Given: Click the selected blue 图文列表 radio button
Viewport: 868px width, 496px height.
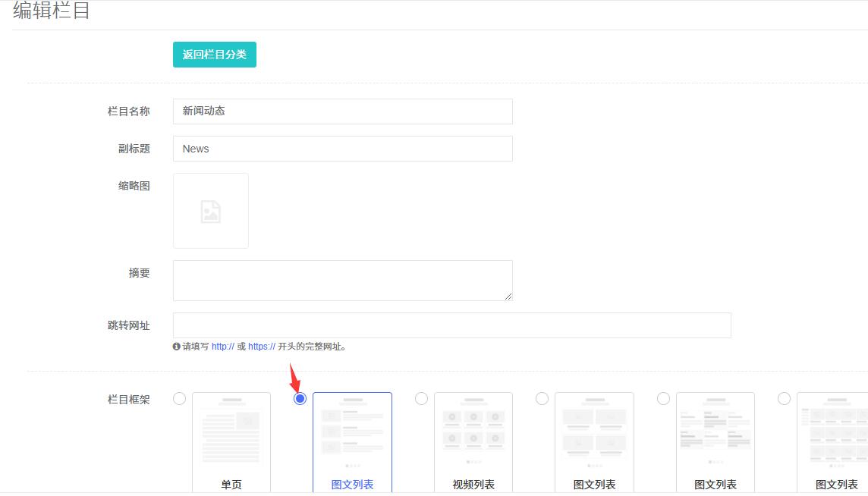Looking at the screenshot, I should (300, 399).
